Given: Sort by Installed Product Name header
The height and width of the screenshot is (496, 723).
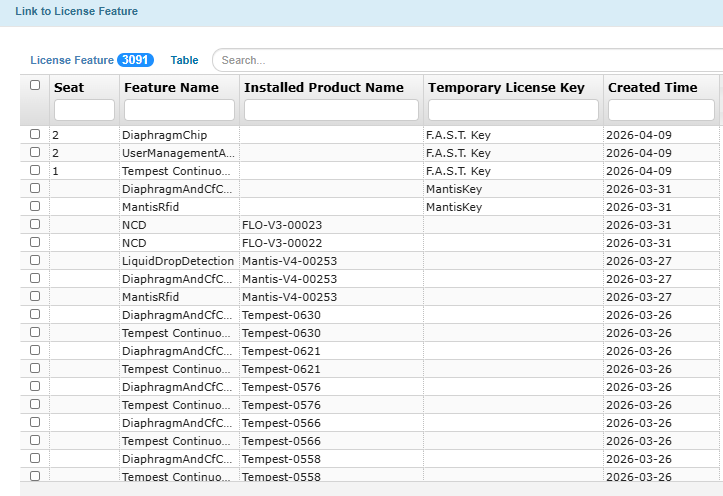Looking at the screenshot, I should coord(323,87).
